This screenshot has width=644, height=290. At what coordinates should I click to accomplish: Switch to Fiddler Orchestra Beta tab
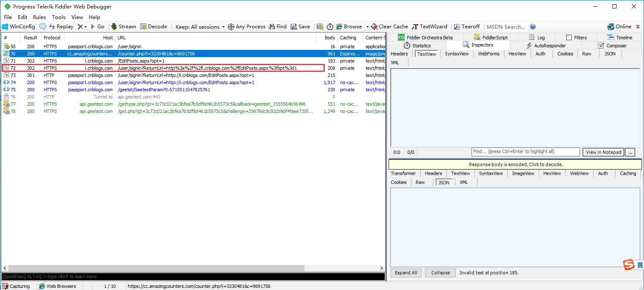click(425, 38)
